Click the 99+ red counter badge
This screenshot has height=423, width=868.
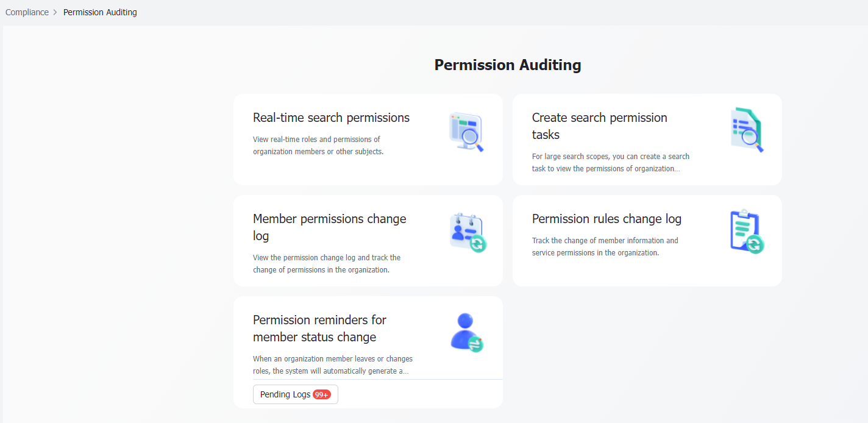[322, 394]
